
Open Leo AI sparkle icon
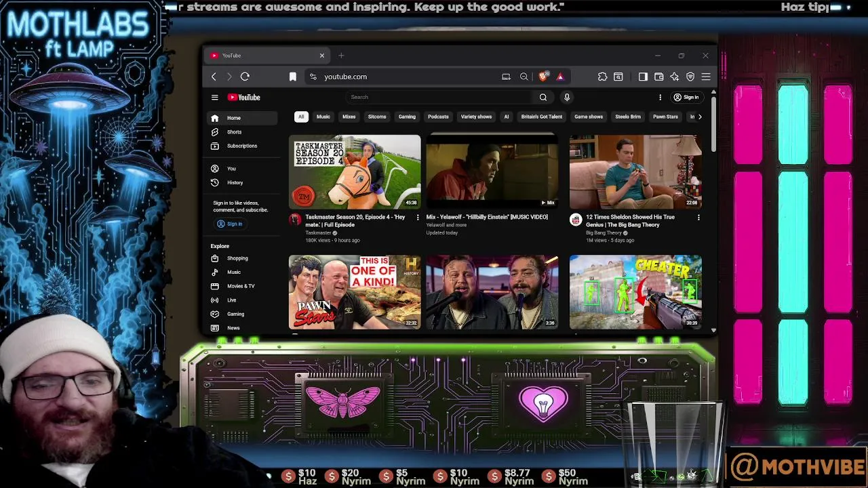[x=674, y=77]
